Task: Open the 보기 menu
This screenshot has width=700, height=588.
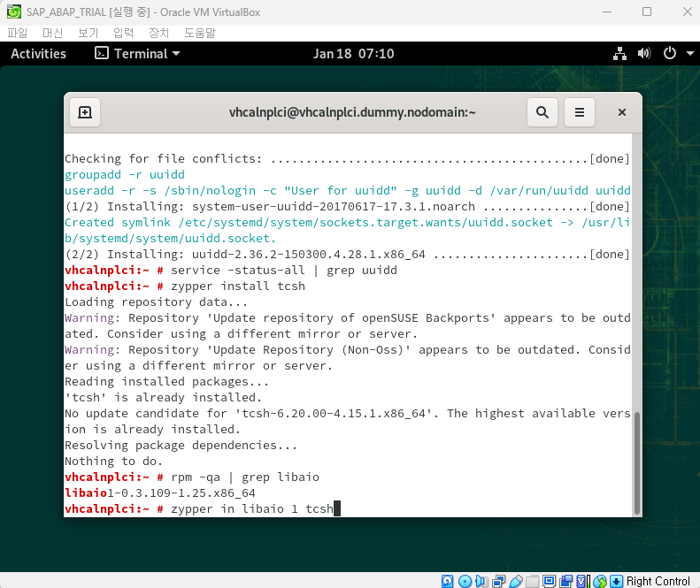Action: tap(88, 33)
